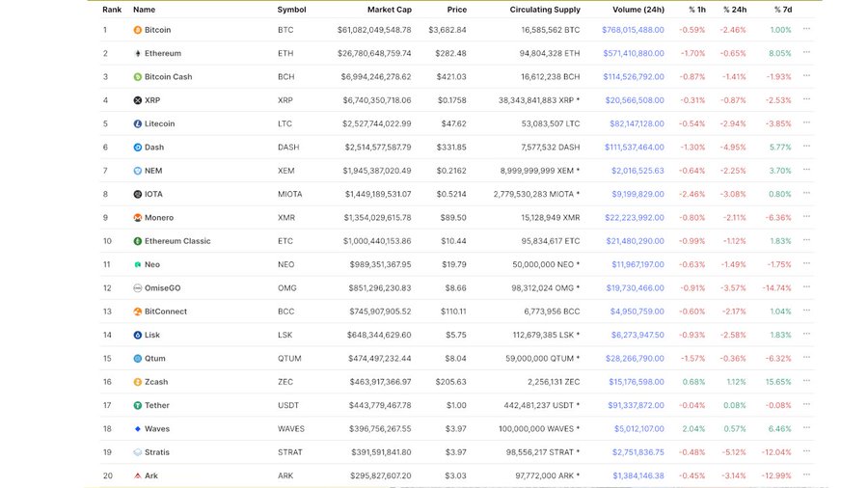Viewport: 868px width, 488px height.
Task: Click Waves 1h change 2.04%
Action: pos(693,429)
